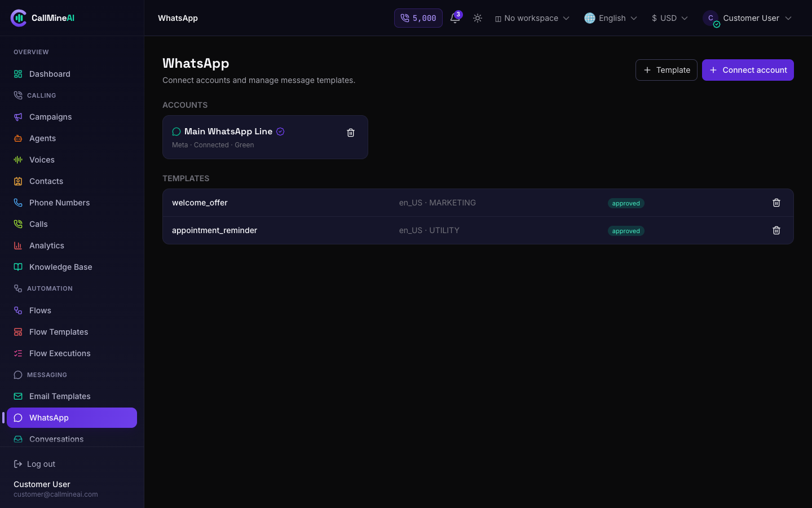Delete the welcome_offer template
Screen dimensions: 812x508
[x=776, y=203]
